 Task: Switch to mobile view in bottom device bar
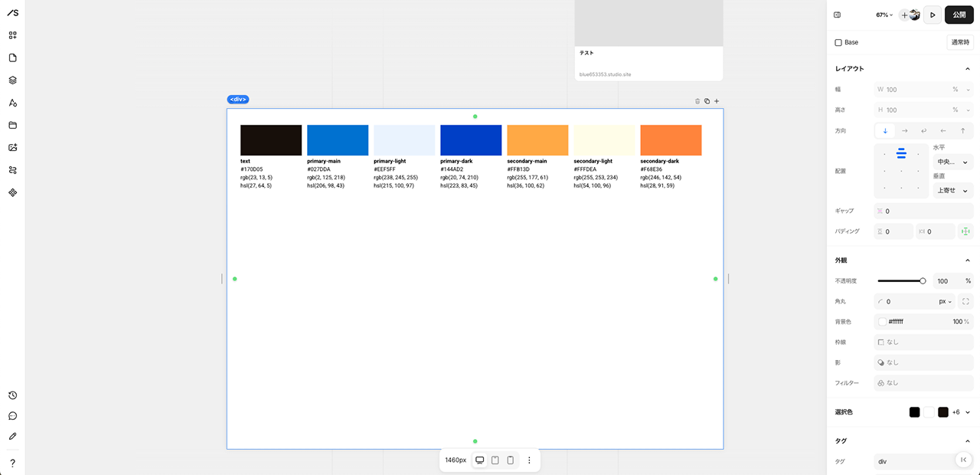pos(511,460)
